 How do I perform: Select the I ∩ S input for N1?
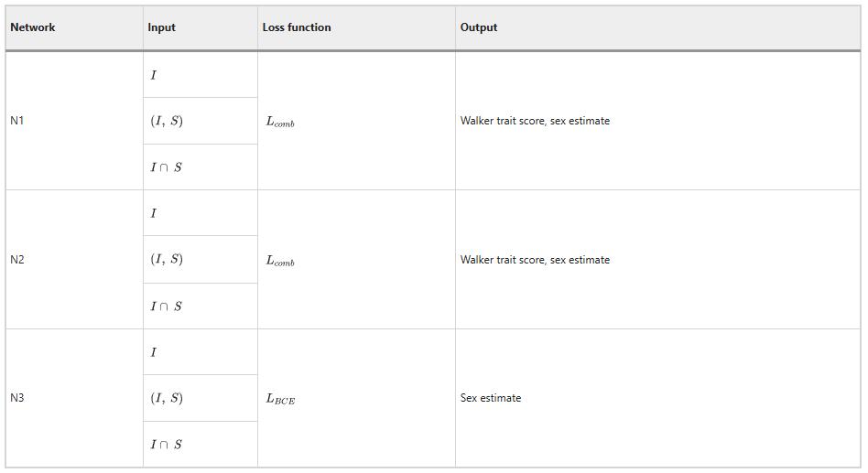(x=167, y=167)
